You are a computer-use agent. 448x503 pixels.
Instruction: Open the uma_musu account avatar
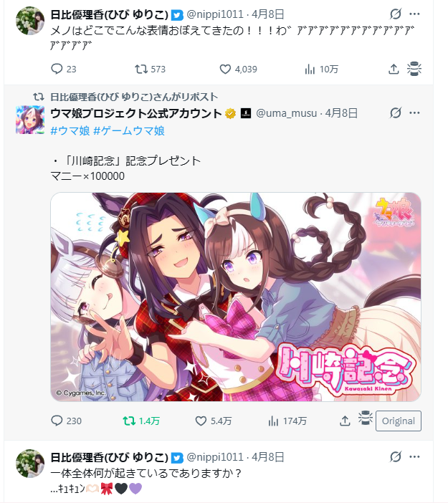coord(30,120)
